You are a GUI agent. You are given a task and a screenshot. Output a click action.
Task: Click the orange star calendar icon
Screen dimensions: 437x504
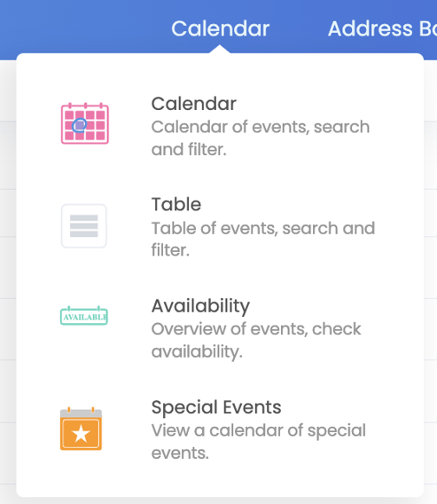81,429
